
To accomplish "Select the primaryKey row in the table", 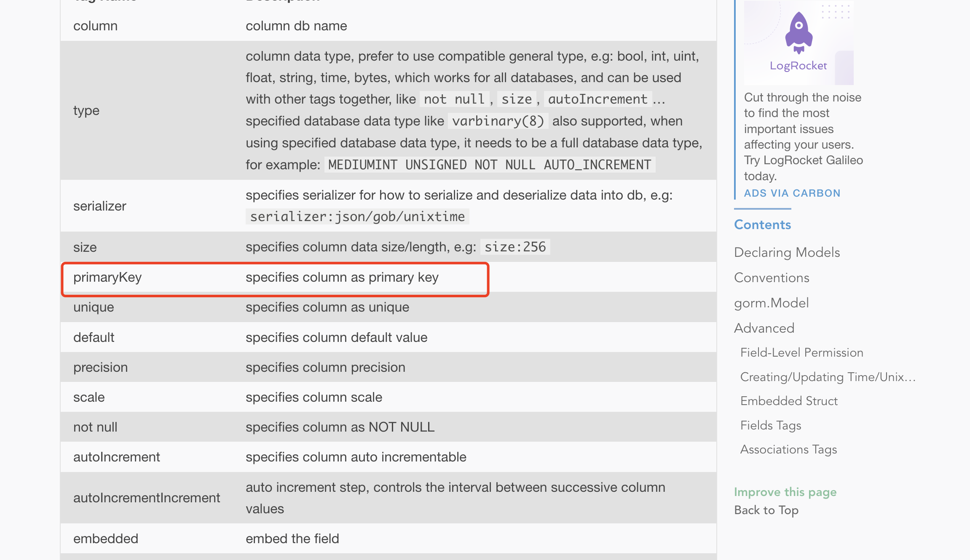I will click(274, 277).
